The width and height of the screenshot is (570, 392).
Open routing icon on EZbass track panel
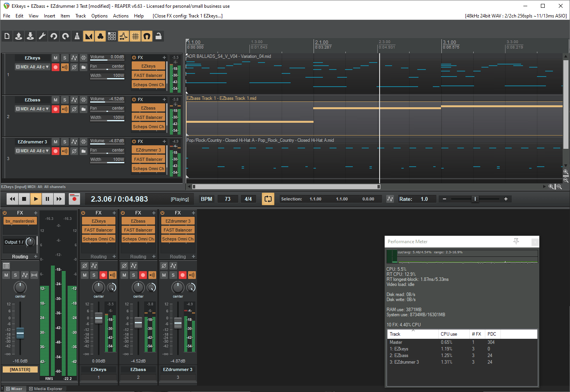(x=84, y=100)
